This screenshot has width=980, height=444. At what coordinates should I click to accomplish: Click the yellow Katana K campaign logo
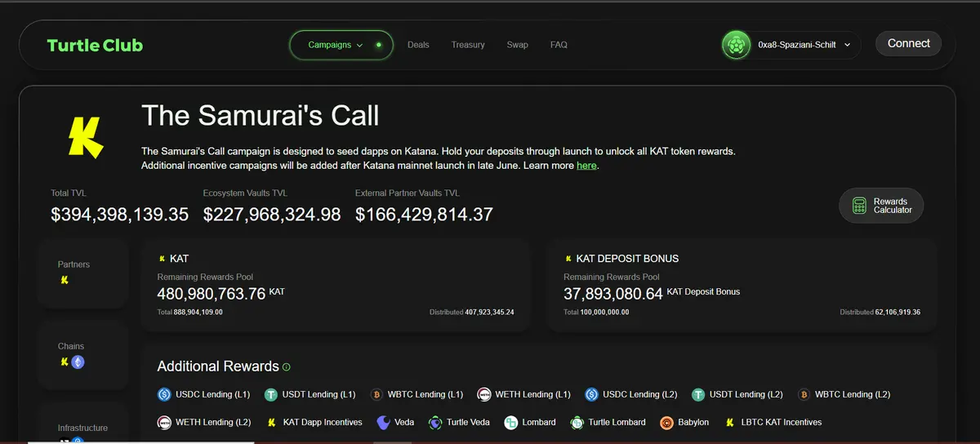point(86,136)
